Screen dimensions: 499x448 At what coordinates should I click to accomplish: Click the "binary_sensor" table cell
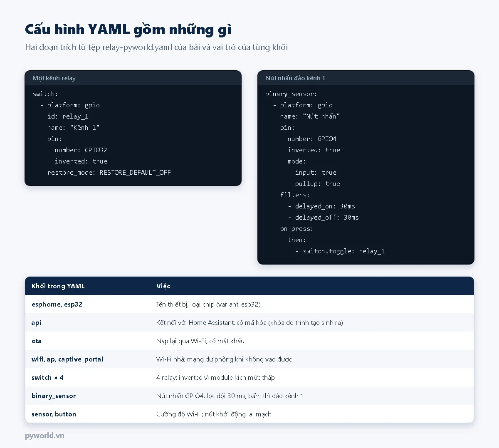coord(54,396)
